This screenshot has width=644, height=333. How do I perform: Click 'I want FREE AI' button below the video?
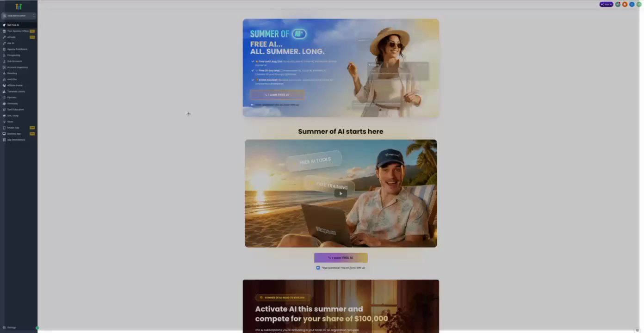(x=341, y=258)
